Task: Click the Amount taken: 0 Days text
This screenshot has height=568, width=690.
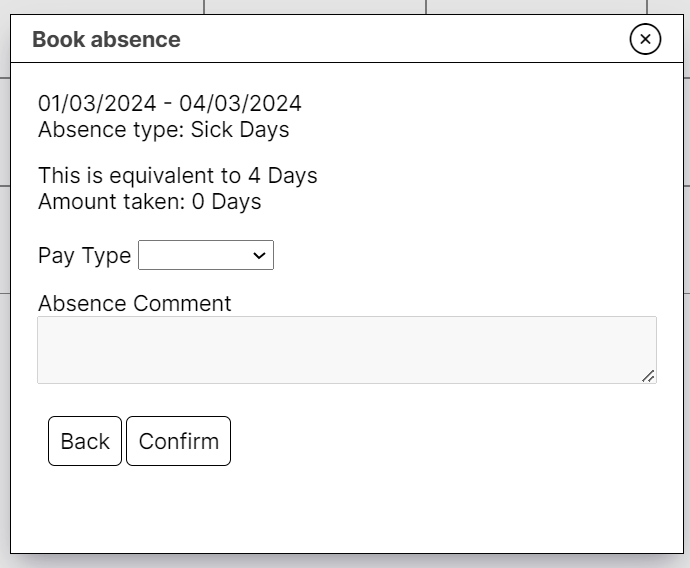Action: pyautogui.click(x=149, y=201)
